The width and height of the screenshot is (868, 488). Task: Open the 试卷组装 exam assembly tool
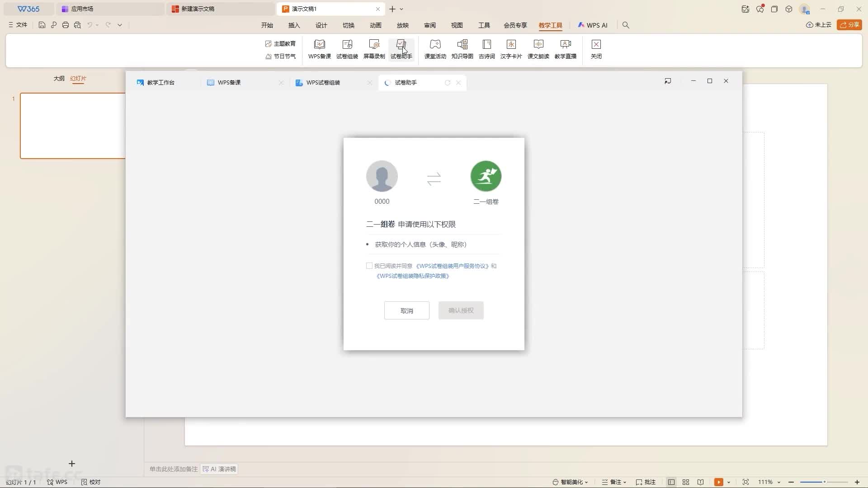(347, 49)
